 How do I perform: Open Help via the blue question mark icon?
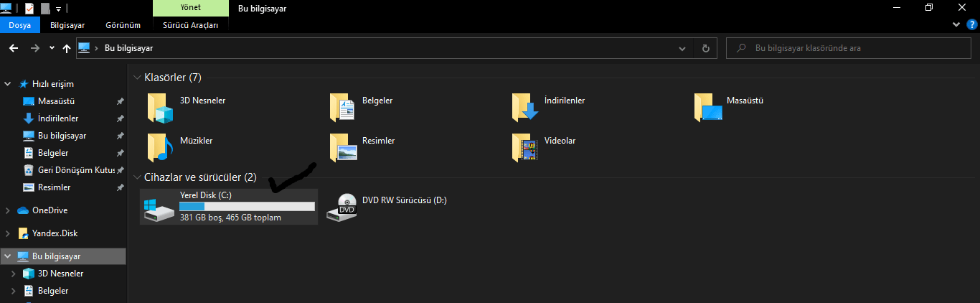pos(971,24)
